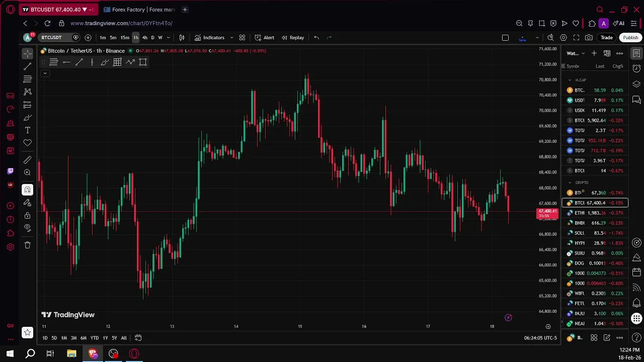
Task: Open the Trade panel
Action: click(x=607, y=38)
